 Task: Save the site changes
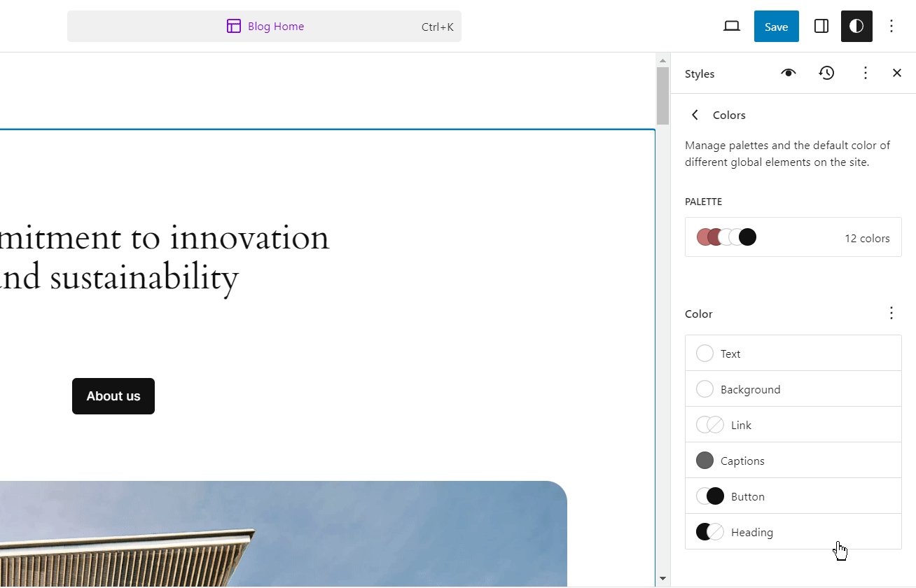point(776,27)
